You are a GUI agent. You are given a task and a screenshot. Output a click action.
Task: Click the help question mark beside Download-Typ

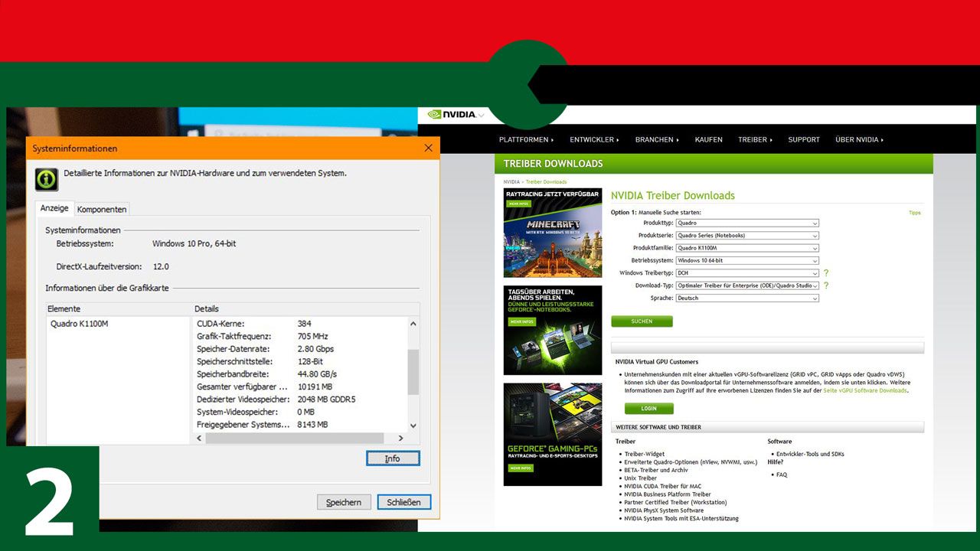point(826,285)
